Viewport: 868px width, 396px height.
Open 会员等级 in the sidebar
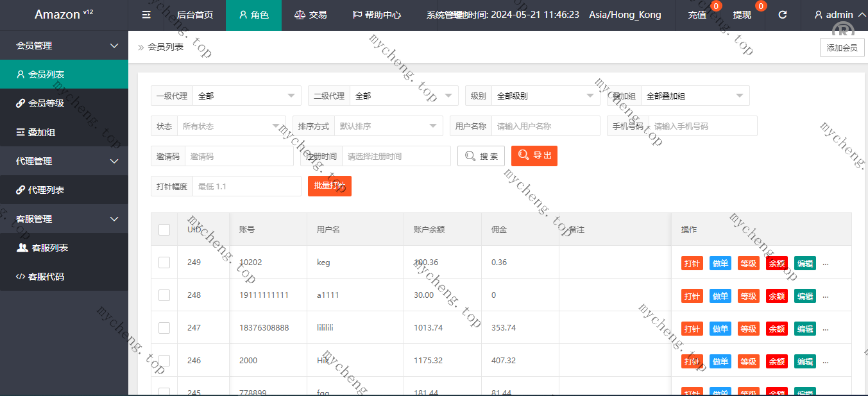pos(46,103)
